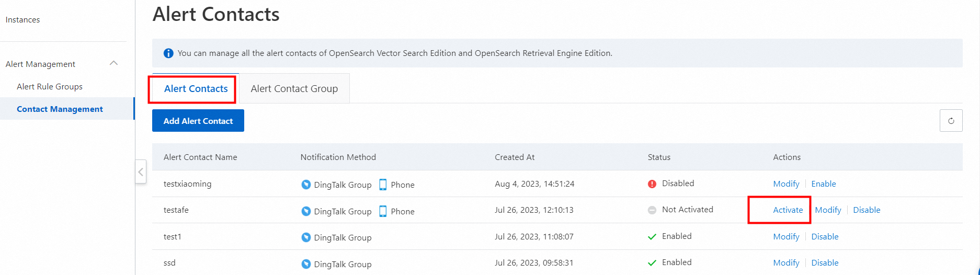
Task: Switch to Alert Contacts tab
Action: point(196,89)
